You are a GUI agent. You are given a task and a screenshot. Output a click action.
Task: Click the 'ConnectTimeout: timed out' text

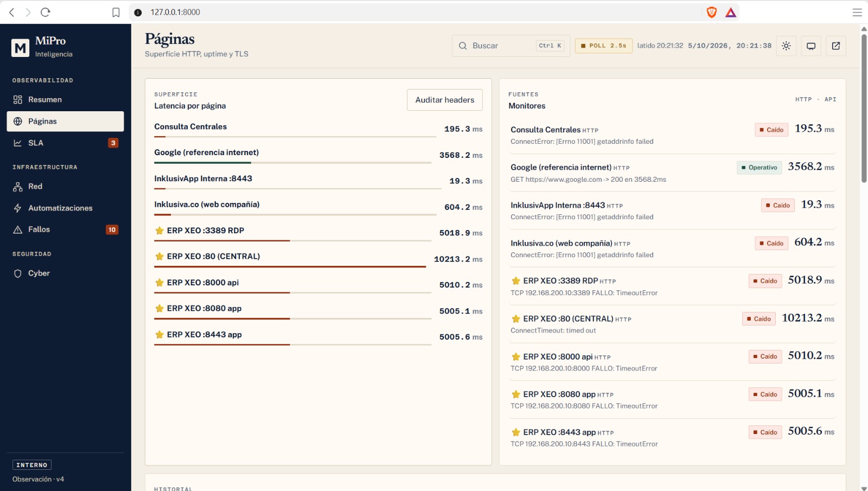coord(553,330)
